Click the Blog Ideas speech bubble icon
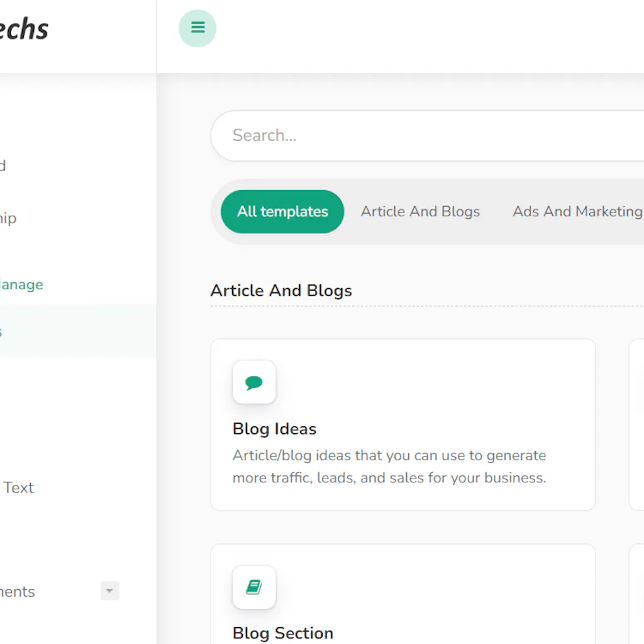 pyautogui.click(x=254, y=382)
